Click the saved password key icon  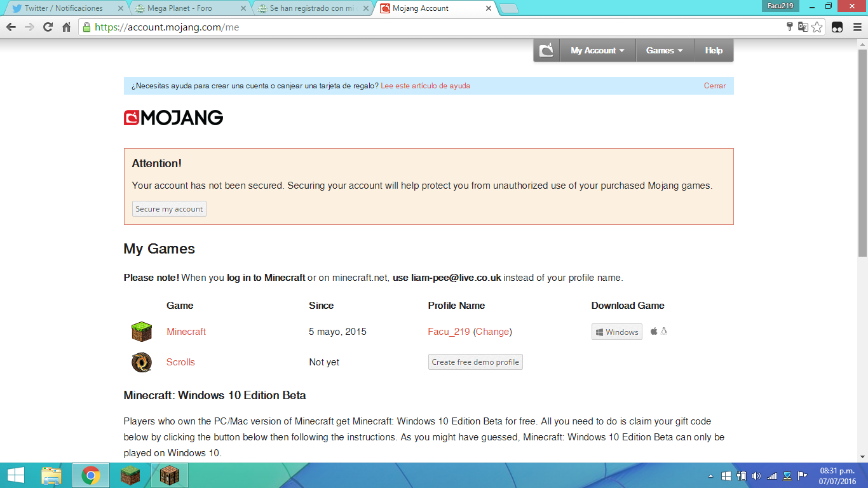coord(790,27)
